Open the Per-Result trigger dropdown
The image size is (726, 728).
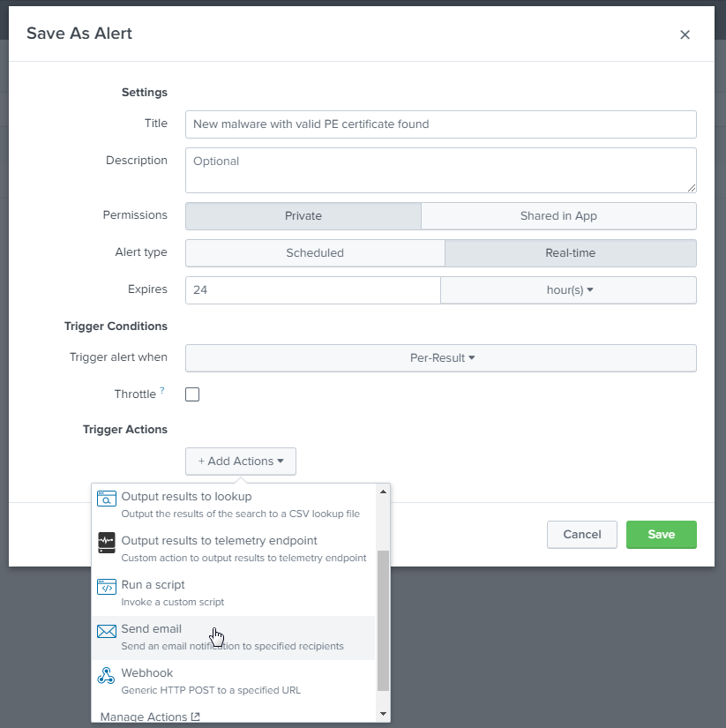click(440, 357)
